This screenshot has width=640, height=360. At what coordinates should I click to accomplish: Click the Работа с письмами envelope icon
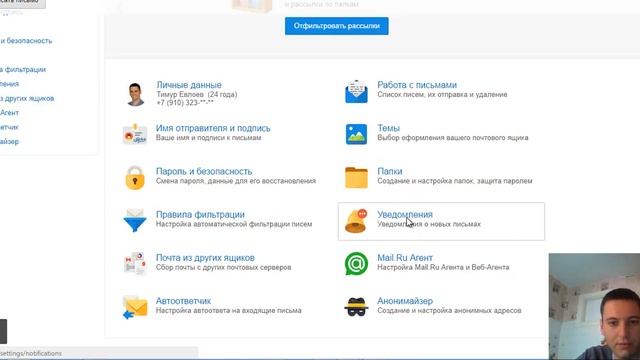(356, 91)
